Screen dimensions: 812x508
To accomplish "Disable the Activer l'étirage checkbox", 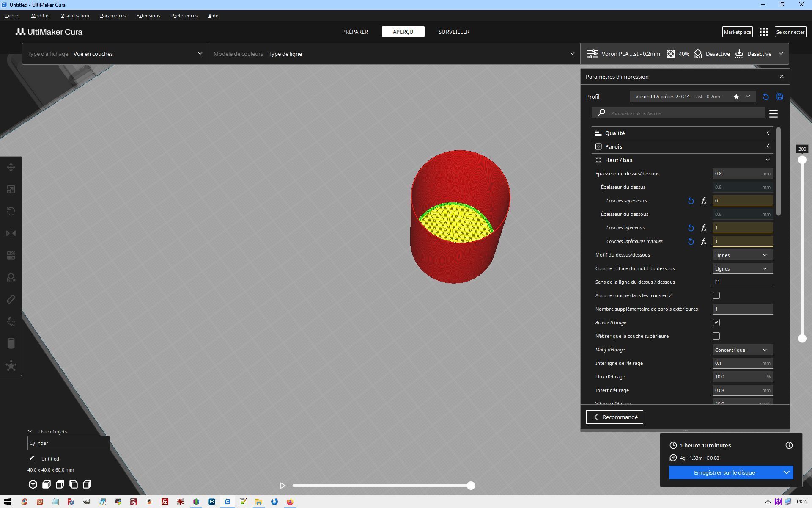I will click(716, 323).
